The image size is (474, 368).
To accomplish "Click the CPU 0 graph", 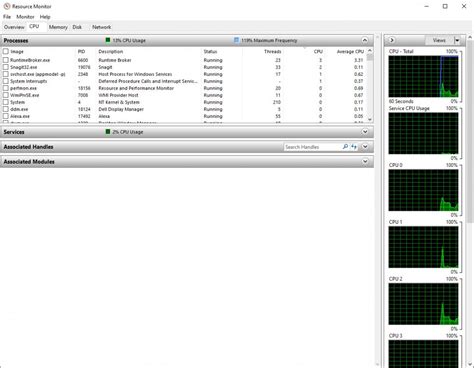I will pos(423,190).
